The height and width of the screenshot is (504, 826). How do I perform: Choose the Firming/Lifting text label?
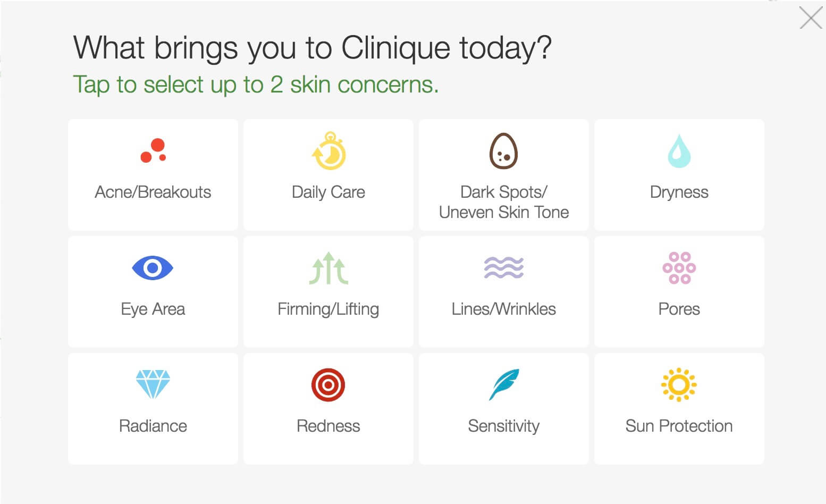click(x=328, y=309)
